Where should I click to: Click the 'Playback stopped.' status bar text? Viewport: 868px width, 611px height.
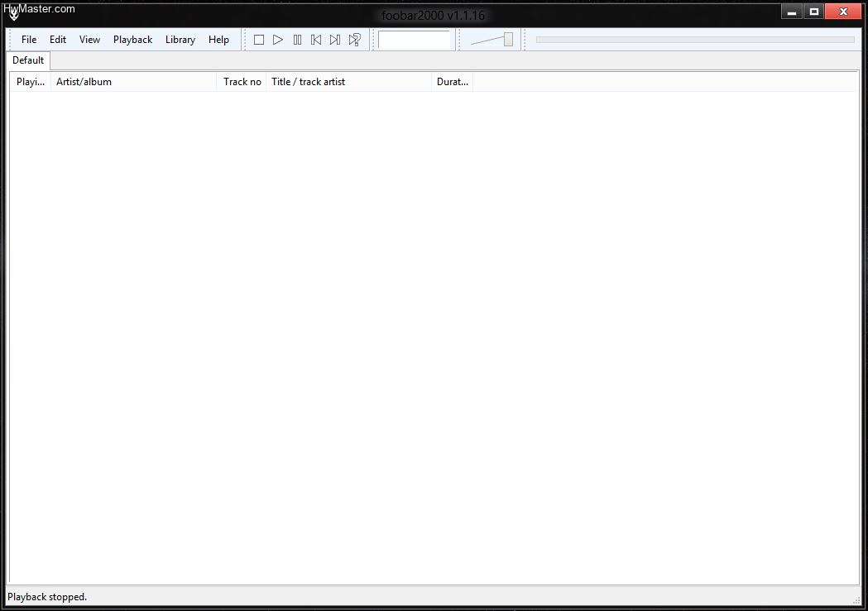(47, 597)
